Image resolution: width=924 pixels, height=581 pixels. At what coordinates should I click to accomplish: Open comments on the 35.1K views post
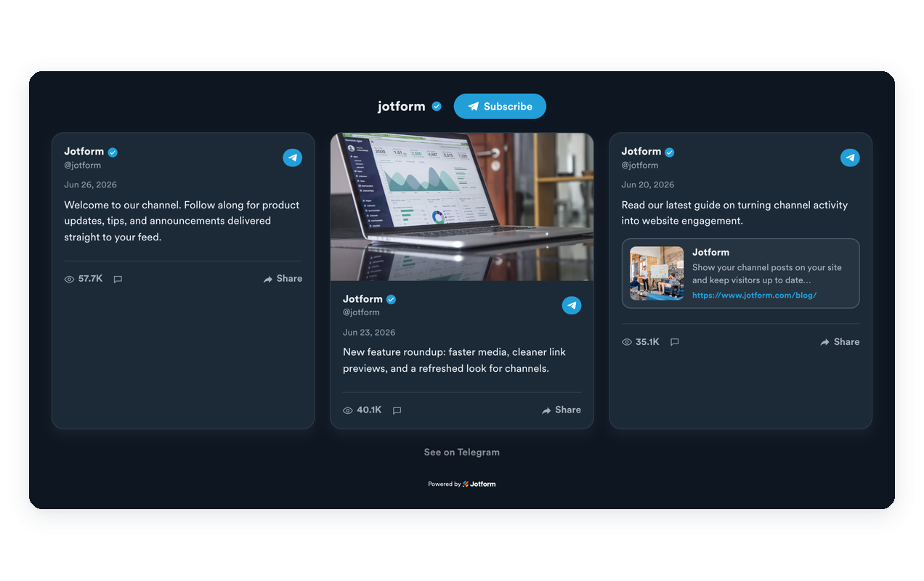coord(675,342)
